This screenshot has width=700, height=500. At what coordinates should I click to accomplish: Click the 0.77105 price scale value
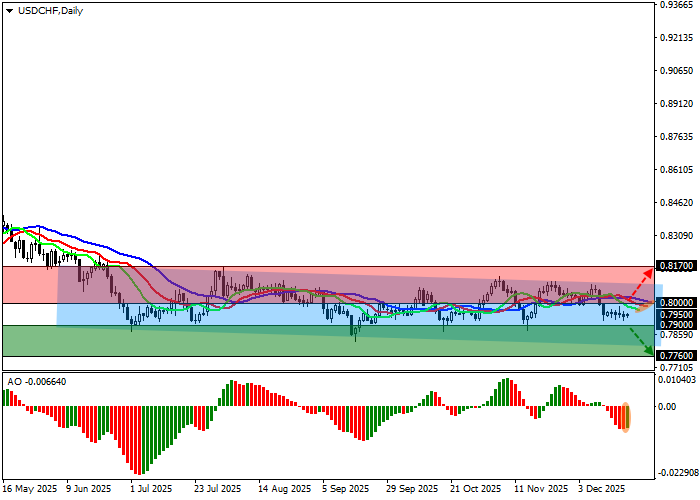tap(677, 367)
